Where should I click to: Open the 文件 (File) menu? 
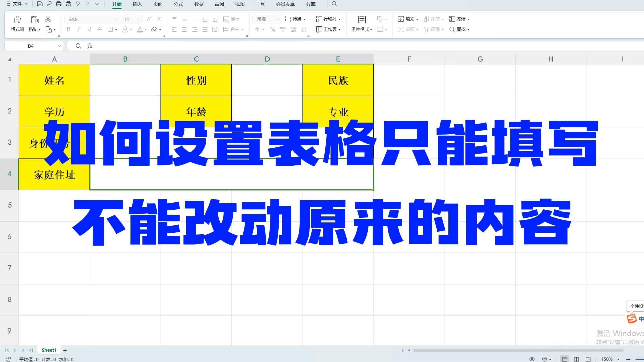click(17, 4)
